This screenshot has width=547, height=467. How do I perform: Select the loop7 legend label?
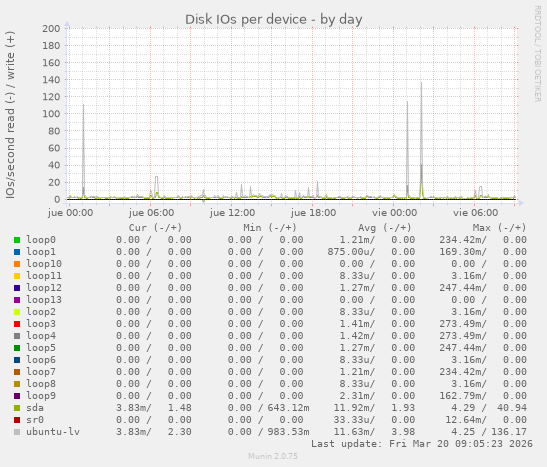pyautogui.click(x=41, y=372)
